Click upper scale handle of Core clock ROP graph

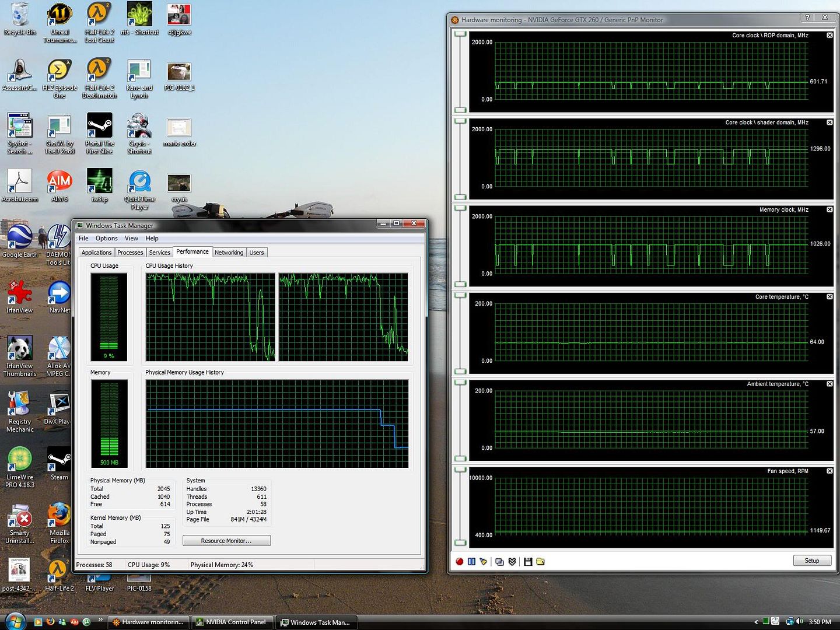(460, 34)
